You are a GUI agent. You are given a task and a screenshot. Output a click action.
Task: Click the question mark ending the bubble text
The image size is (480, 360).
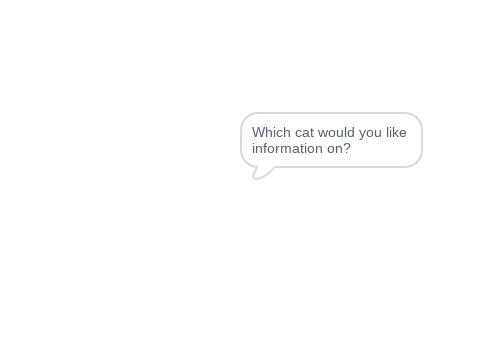point(347,148)
